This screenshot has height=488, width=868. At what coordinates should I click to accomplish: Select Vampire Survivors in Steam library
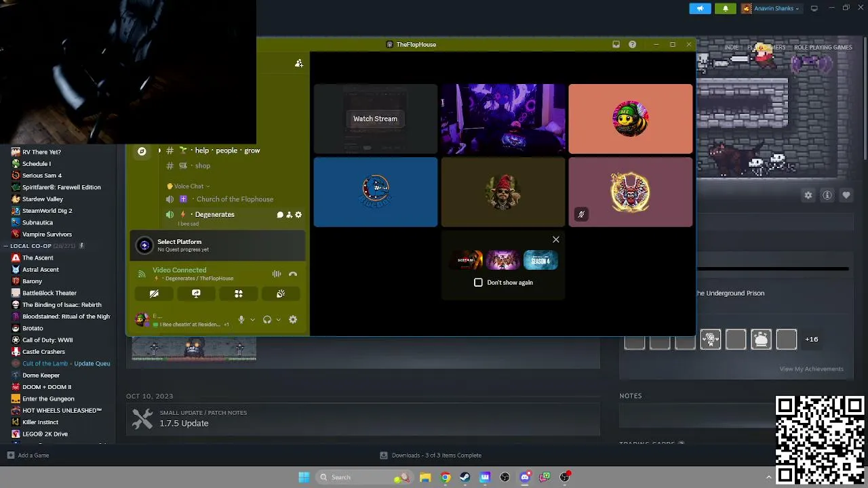click(47, 235)
